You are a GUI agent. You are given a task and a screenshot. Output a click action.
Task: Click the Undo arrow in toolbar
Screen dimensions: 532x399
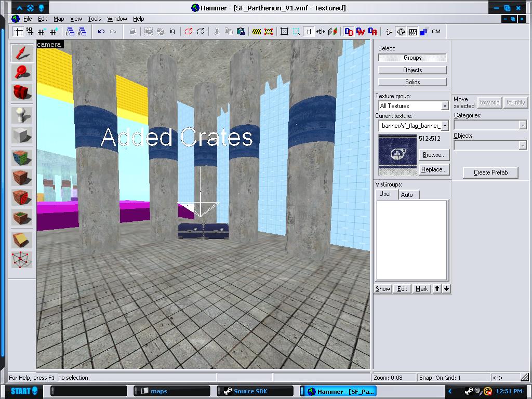pos(101,32)
